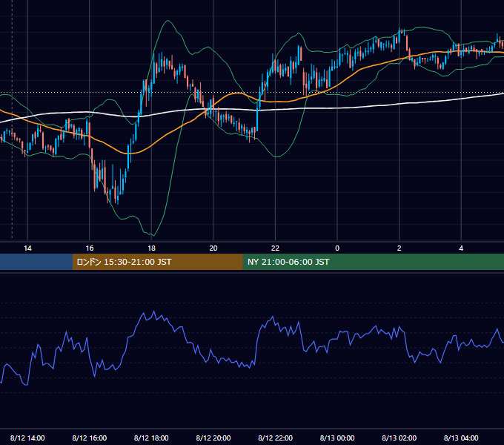The height and width of the screenshot is (445, 504).
Task: Click the 8/12 20:00 time label
Action: click(213, 438)
